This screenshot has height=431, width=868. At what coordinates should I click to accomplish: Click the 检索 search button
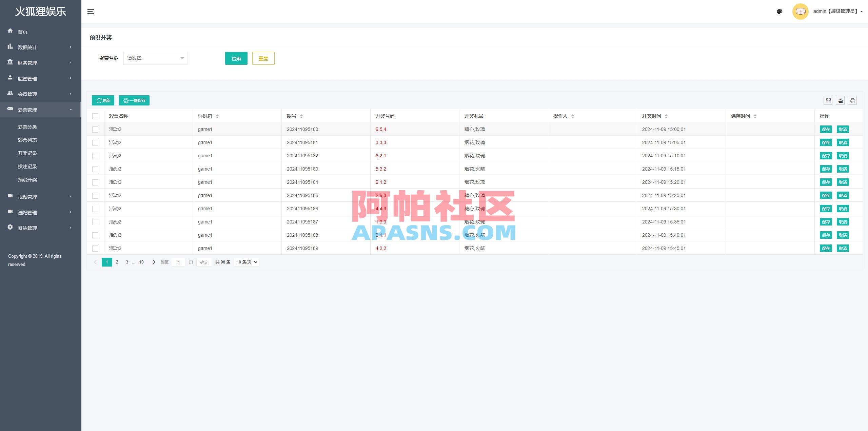(236, 58)
